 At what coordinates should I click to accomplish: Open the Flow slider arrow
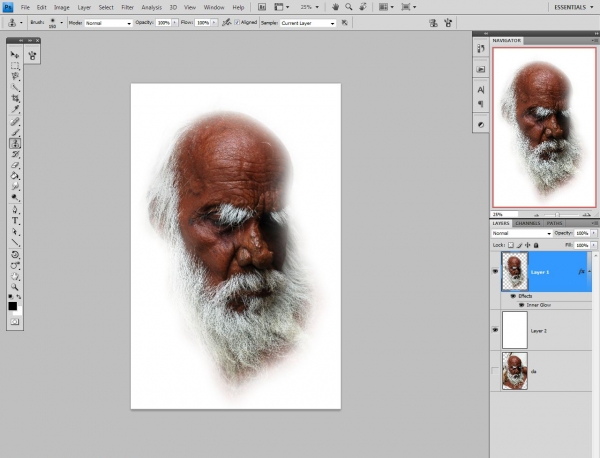(214, 23)
